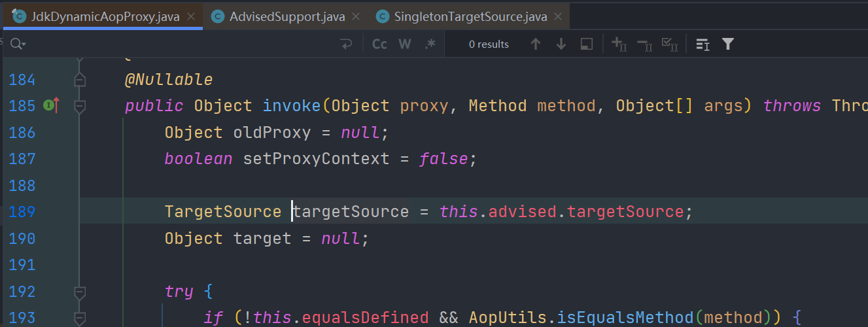This screenshot has height=327, width=868.
Task: Click line number 191 in gutter
Action: [22, 265]
